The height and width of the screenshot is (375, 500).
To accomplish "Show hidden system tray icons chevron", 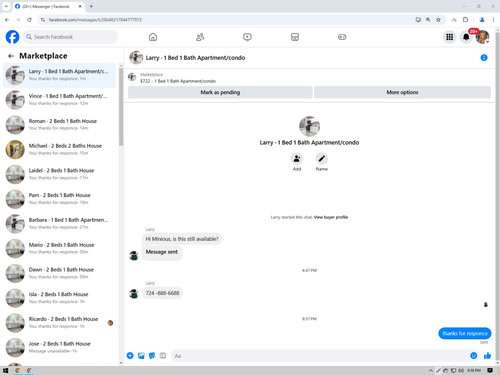I will pyautogui.click(x=431, y=370).
